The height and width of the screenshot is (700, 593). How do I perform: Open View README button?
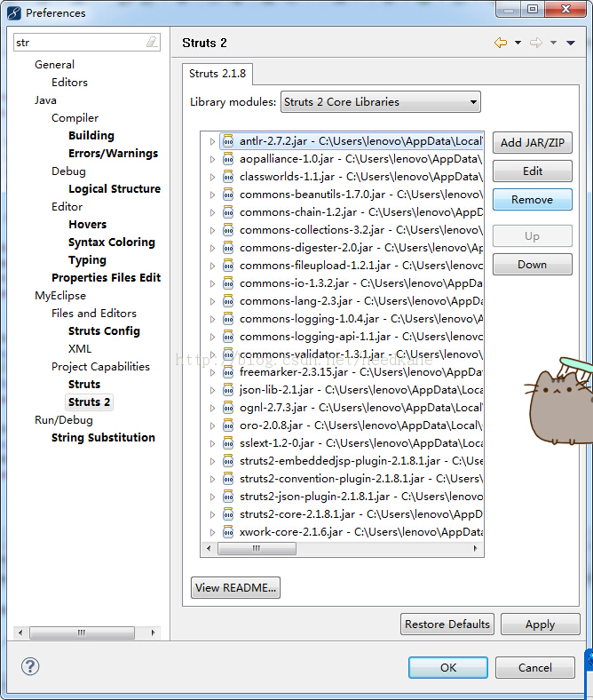pos(235,587)
